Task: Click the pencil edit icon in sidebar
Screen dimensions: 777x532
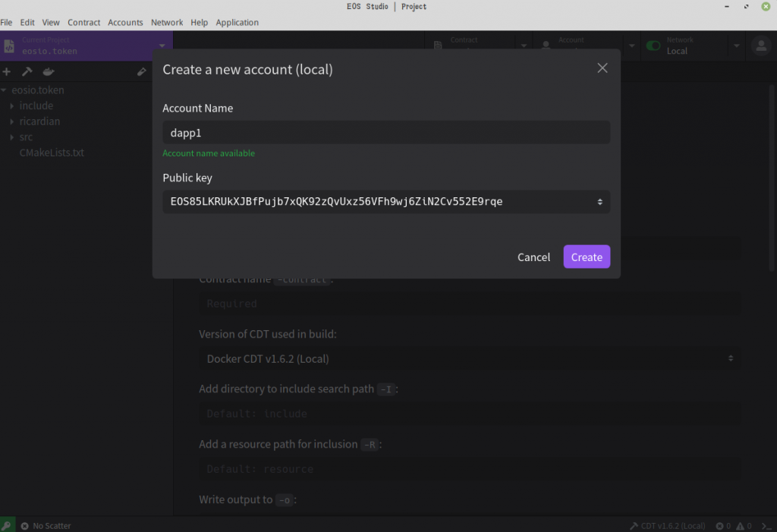Action: [x=142, y=72]
